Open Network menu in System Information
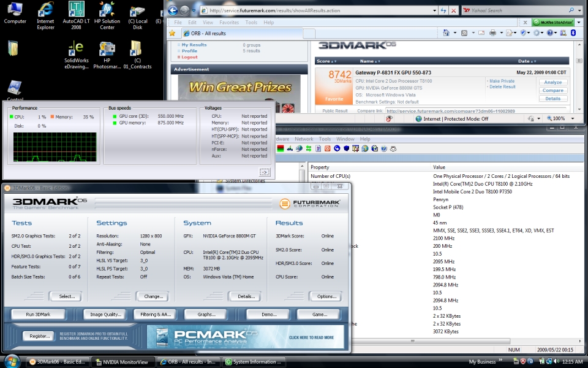Viewport: 588px width, 368px height. (x=304, y=139)
